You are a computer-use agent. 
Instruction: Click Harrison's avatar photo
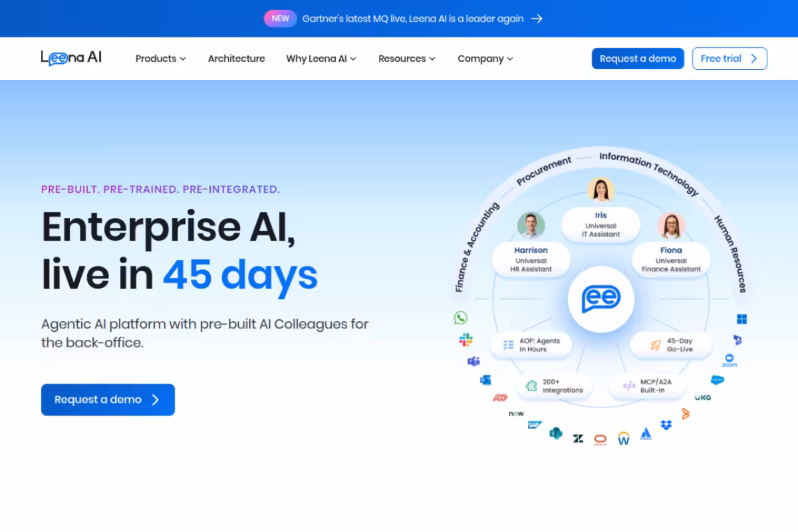pyautogui.click(x=531, y=225)
